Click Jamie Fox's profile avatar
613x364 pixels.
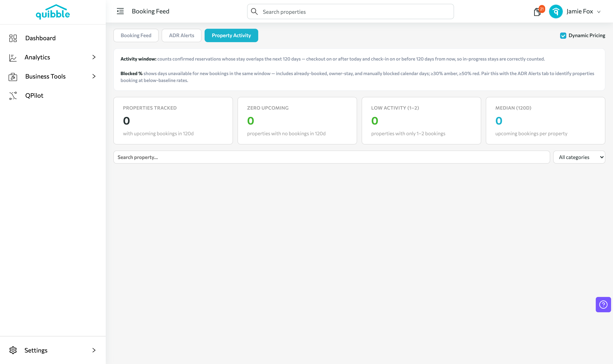point(556,11)
